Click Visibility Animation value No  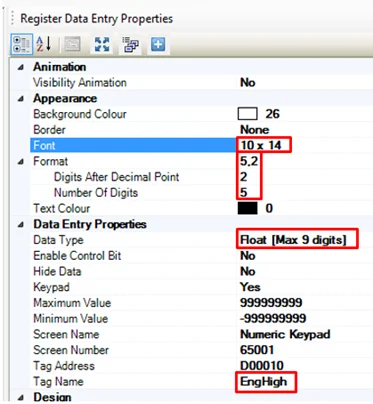pos(248,83)
